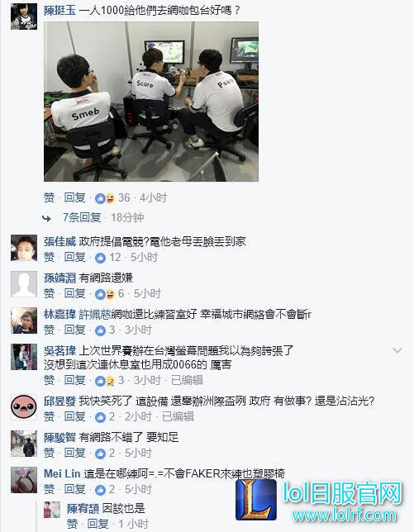Screen dimensions: 414x532
Task: Open Mei Lin's profile name
Action: pos(62,473)
